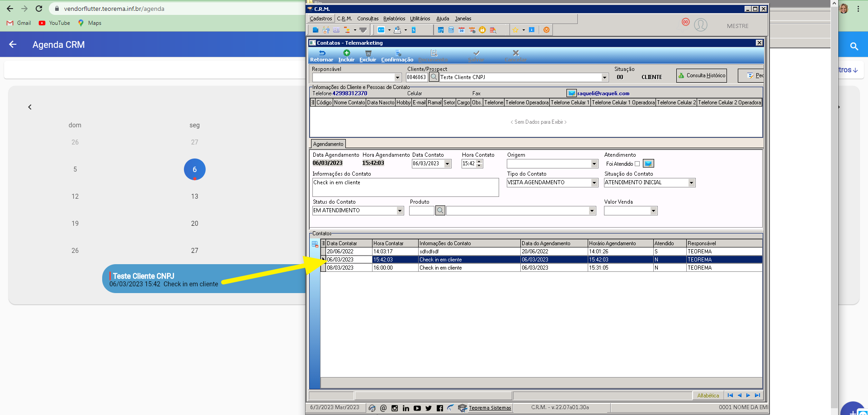Click the yellow star favorites icon
This screenshot has height=415, width=868.
point(515,30)
